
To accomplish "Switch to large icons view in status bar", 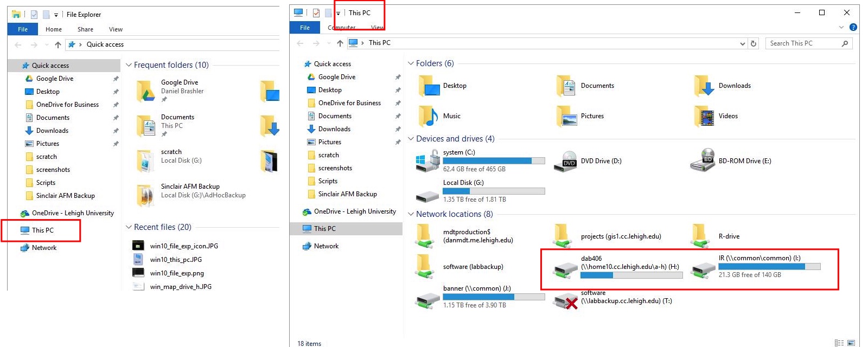I will point(851,343).
